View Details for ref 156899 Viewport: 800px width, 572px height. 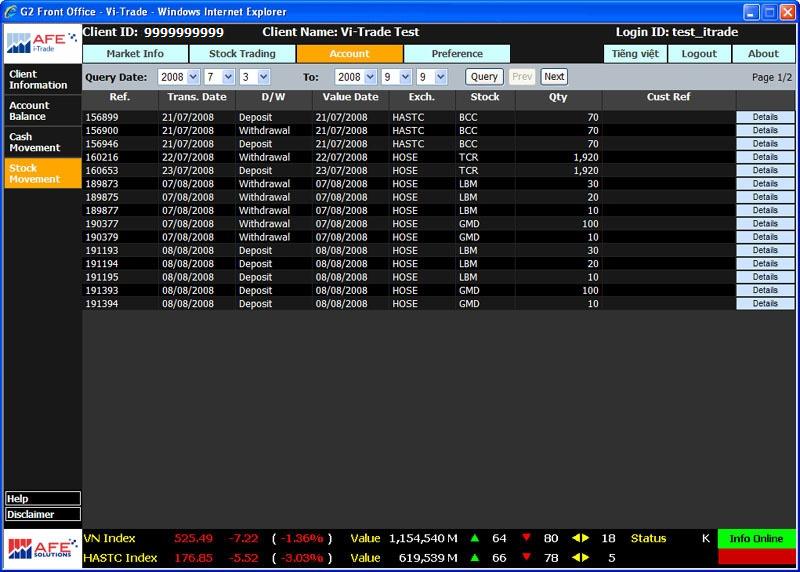coord(765,117)
